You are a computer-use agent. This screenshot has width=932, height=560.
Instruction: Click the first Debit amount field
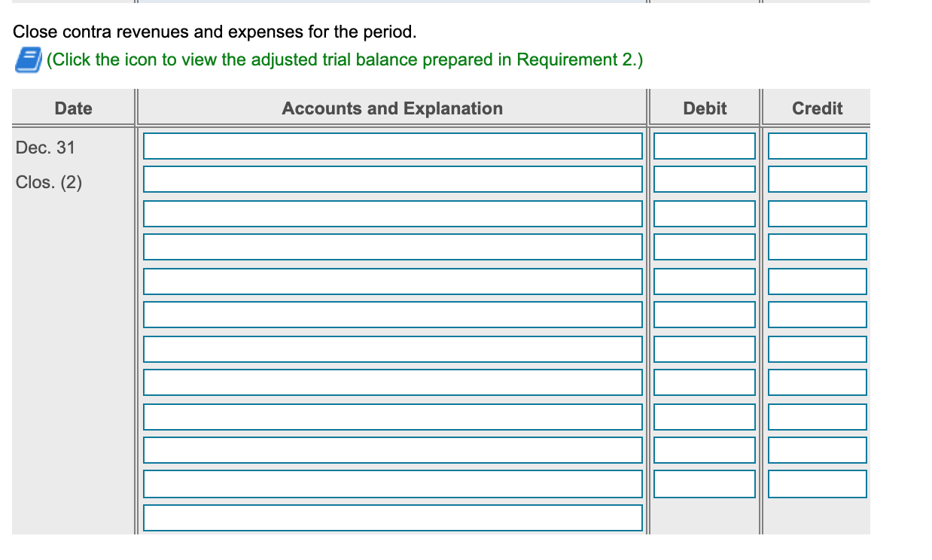(x=705, y=145)
